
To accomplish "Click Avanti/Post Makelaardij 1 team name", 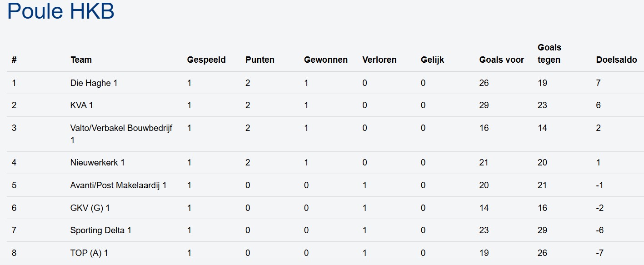I will [x=118, y=185].
